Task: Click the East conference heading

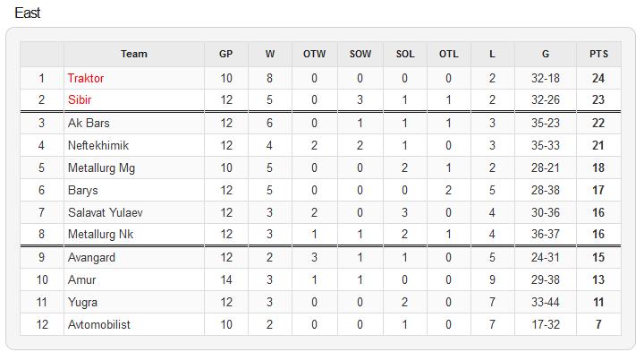Action: [28, 13]
